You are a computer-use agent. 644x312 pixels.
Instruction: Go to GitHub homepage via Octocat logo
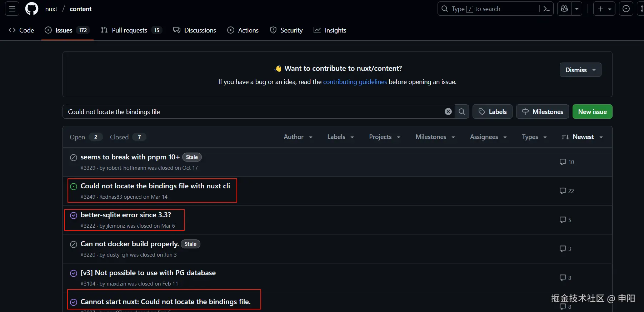coord(32,9)
